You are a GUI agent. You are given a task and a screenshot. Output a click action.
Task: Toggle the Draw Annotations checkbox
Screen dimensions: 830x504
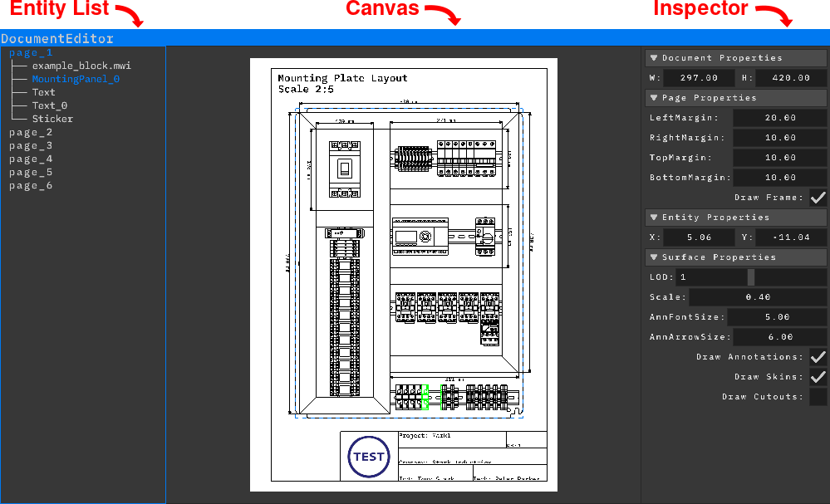[818, 357]
